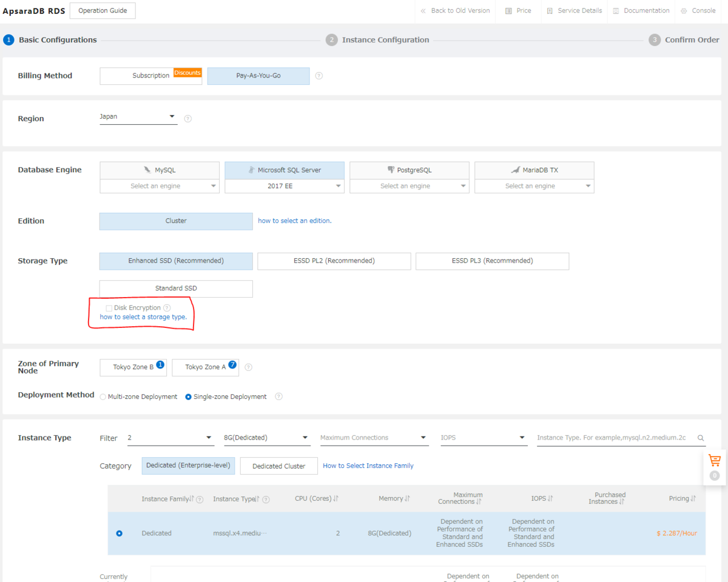Sort by Purchased Instances column arrows
Image resolution: width=728 pixels, height=582 pixels.
coord(622,502)
